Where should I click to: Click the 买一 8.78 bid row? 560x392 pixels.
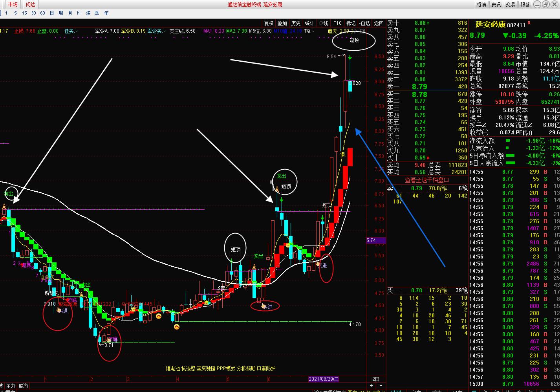(427, 94)
